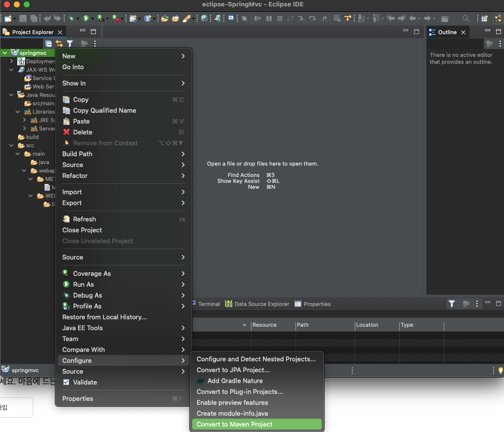Collapse the src folder node
Screen dimensions: 504x432
(11, 145)
